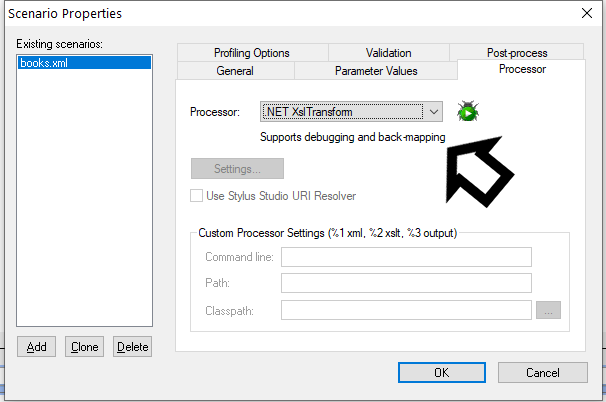Switch to the Profiling Options tab
Image resolution: width=606 pixels, height=402 pixels.
251,53
